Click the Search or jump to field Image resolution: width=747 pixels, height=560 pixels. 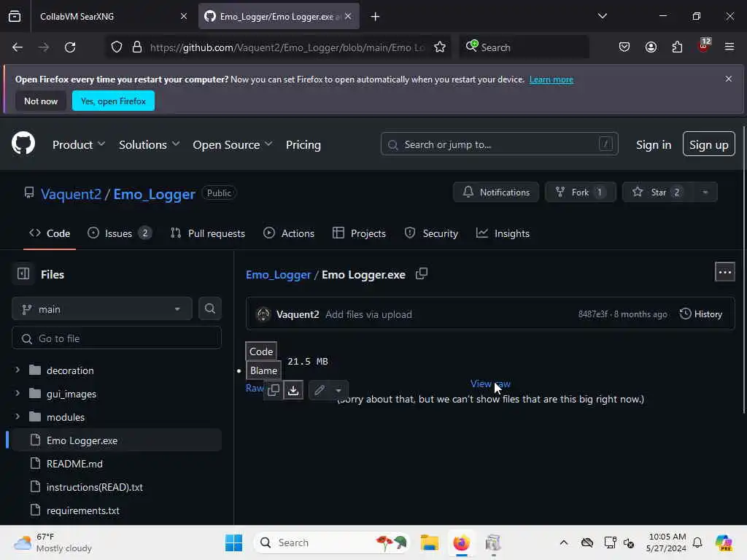499,144
